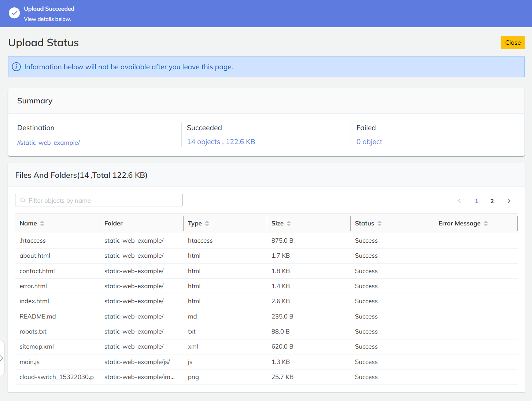
Task: Click the "14 objects , 122.6 KB" succeeded link
Action: pos(221,141)
